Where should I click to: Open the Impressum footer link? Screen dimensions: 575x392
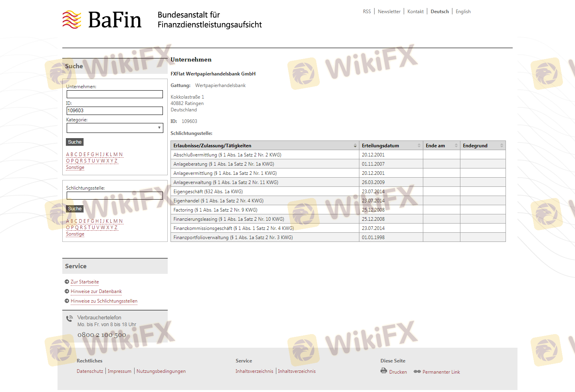point(119,371)
